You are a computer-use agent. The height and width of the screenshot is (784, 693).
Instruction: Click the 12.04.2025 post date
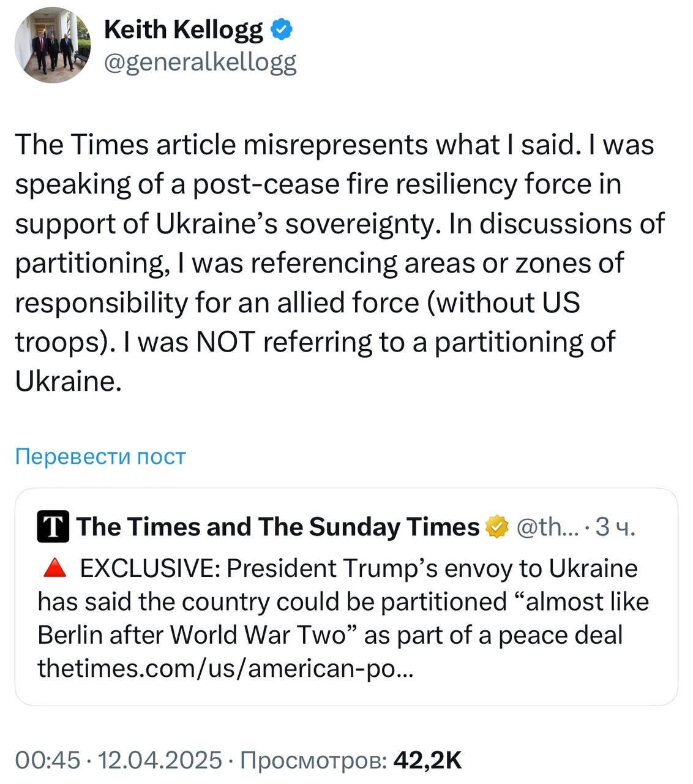tap(160, 760)
